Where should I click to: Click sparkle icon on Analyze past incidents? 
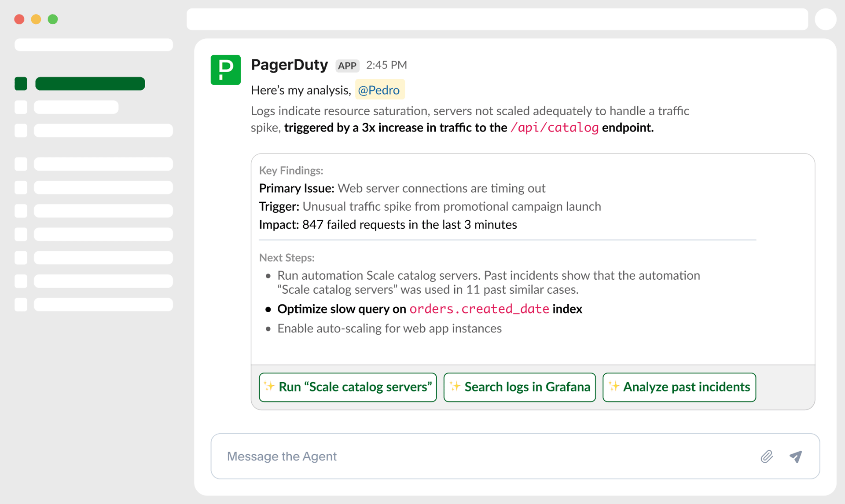pos(614,386)
